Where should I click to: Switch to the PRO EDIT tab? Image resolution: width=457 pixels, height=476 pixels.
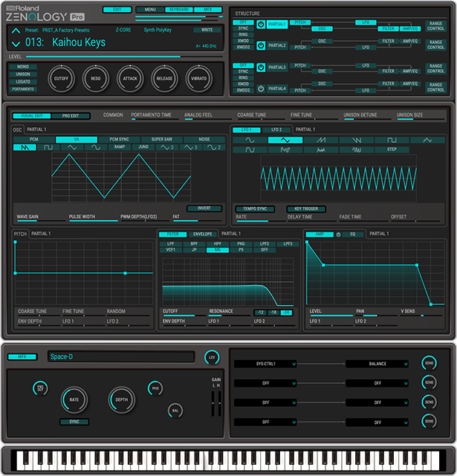tap(76, 116)
